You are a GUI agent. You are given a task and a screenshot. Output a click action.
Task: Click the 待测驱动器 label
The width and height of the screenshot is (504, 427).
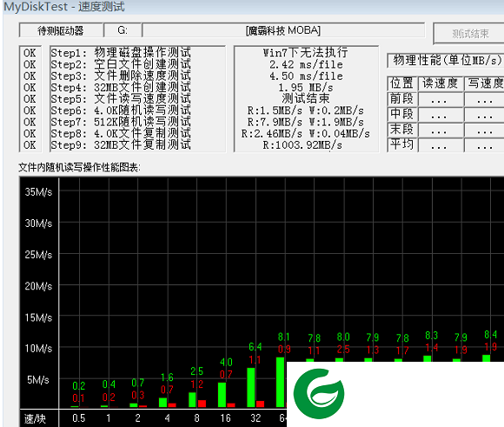click(61, 30)
